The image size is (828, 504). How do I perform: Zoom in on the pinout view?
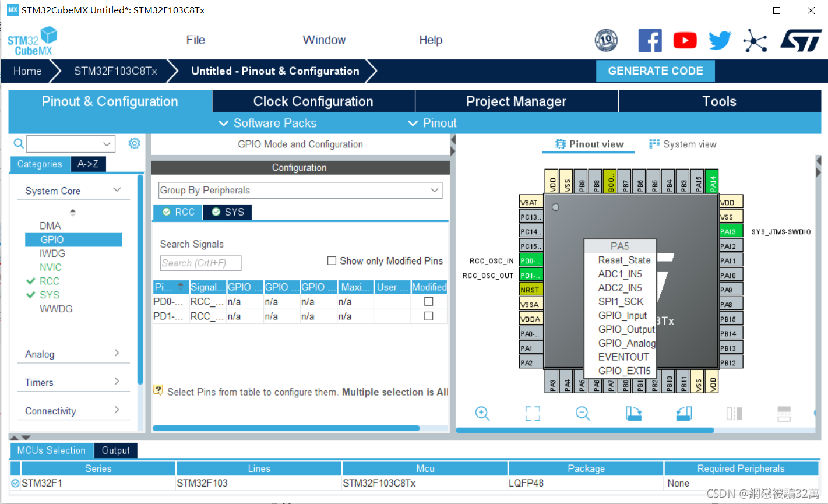point(482,413)
